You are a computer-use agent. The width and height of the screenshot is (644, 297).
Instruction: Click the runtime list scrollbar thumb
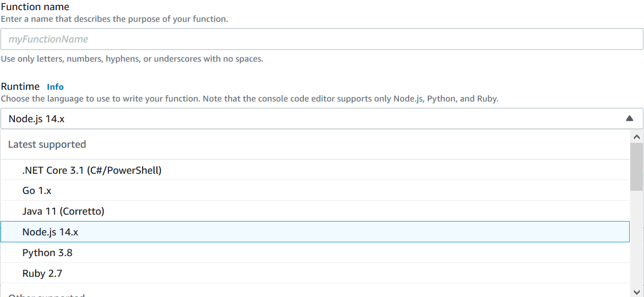tap(637, 167)
